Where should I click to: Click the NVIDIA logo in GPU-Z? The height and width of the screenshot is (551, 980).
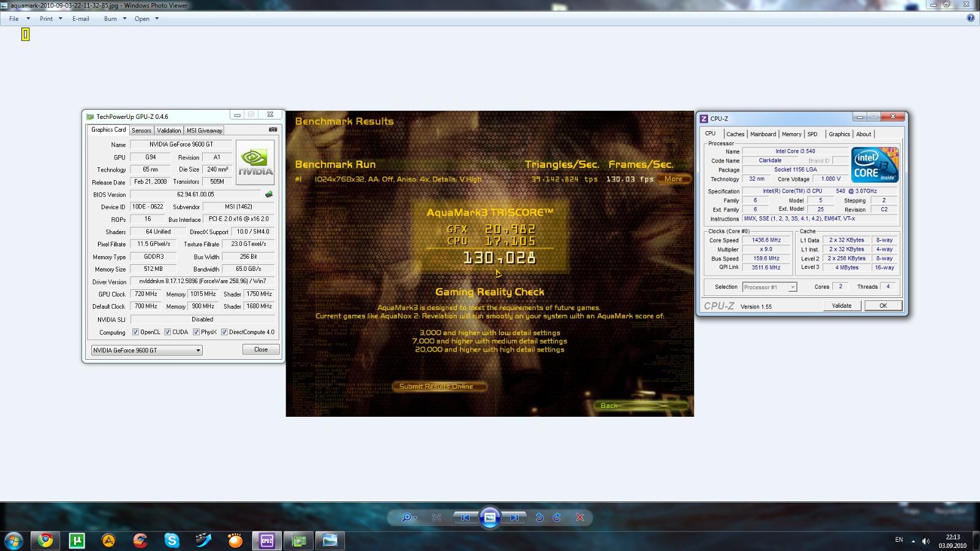(255, 162)
